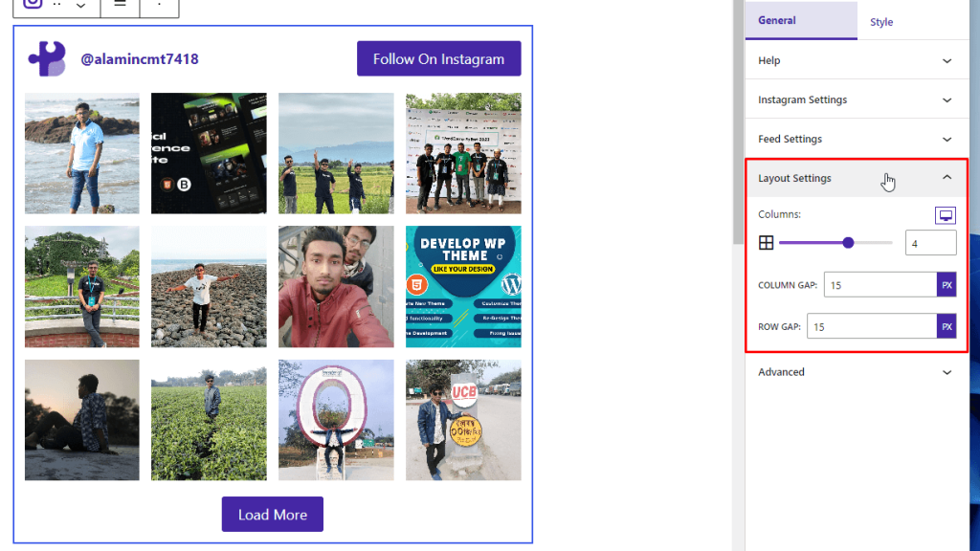Open block options via the three-dot icon
The width and height of the screenshot is (980, 551).
click(x=159, y=5)
